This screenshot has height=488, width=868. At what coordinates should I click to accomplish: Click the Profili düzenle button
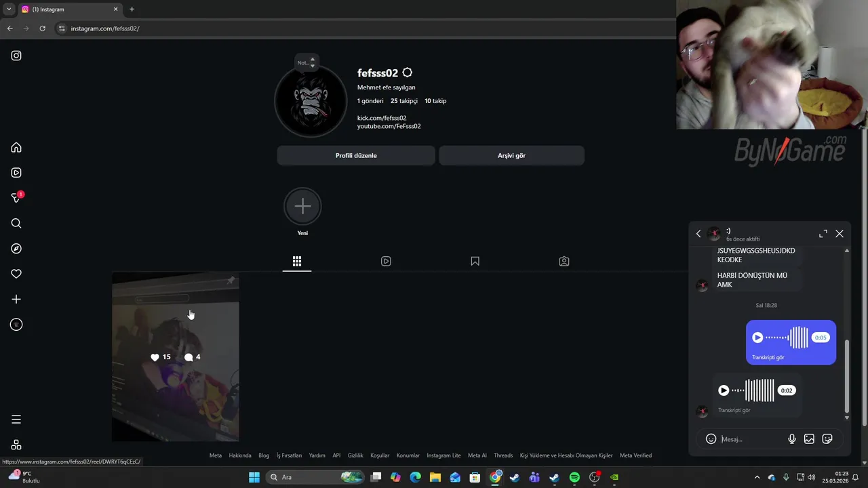(356, 155)
